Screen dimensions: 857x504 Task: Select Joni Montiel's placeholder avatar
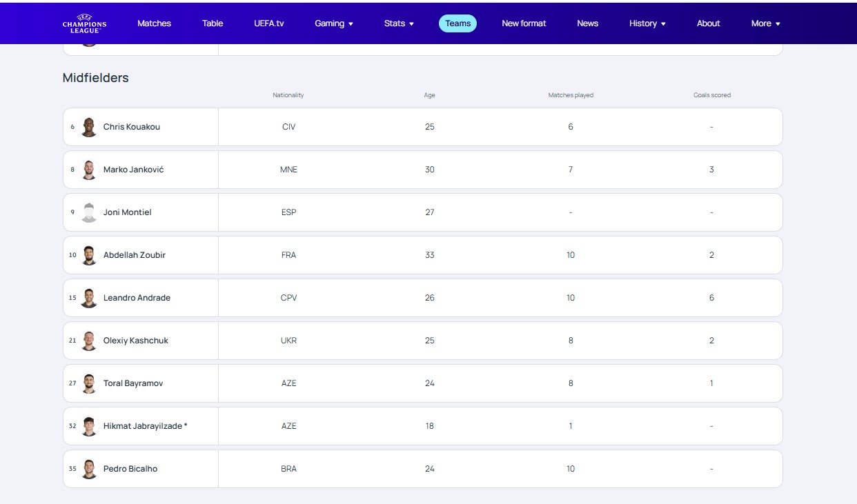(88, 212)
